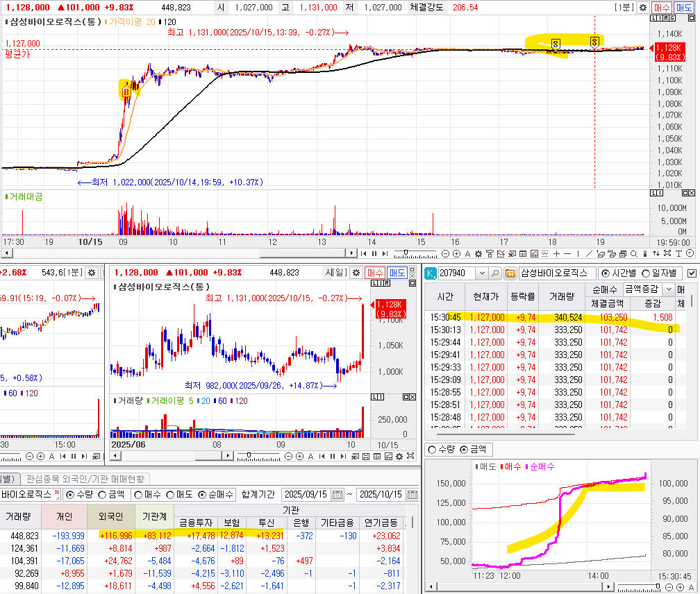Click the orange H folder icon
700x594 pixels.
(510, 273)
